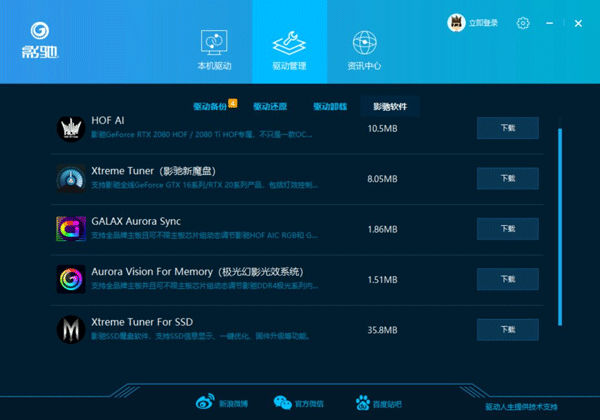Click the software list vertical scrollbar
This screenshot has height=420, width=600.
tap(560, 227)
